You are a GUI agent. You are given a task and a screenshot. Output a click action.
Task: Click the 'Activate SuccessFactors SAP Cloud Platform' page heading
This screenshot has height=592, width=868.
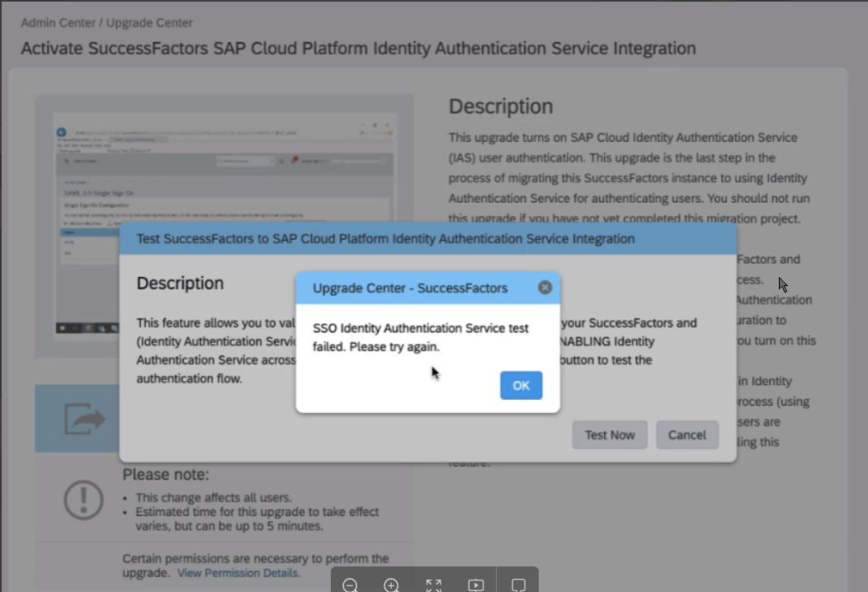pyautogui.click(x=358, y=49)
